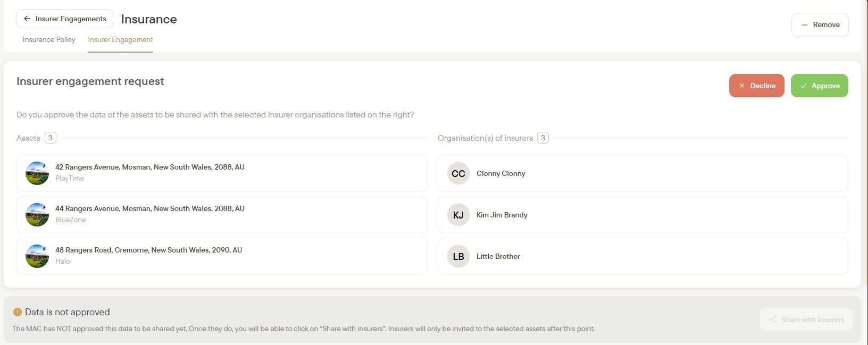Go back to Insurer Engagements
Screen dimensions: 868x345
(64, 19)
